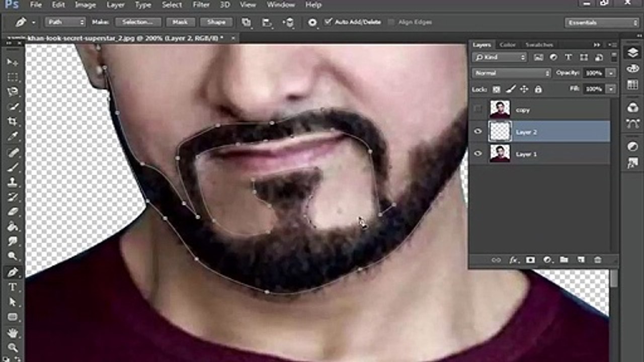Select the Pen tool in the toolbox
The height and width of the screenshot is (362, 644).
pyautogui.click(x=13, y=272)
